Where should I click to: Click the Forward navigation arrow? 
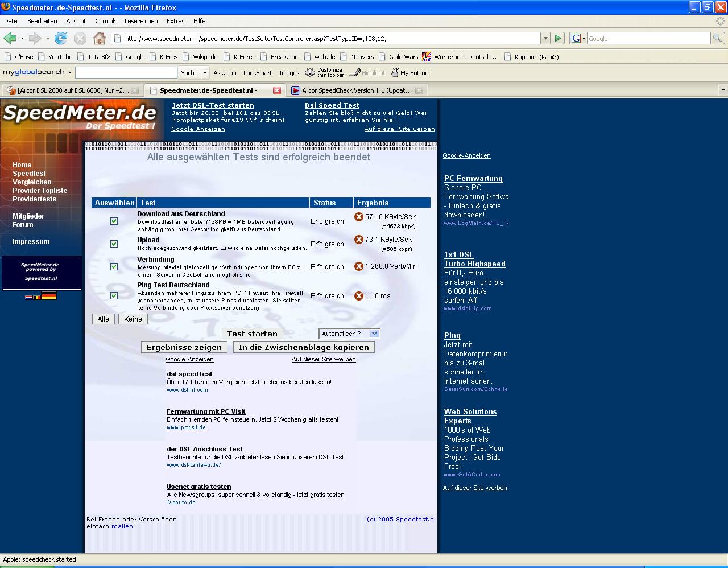click(35, 38)
